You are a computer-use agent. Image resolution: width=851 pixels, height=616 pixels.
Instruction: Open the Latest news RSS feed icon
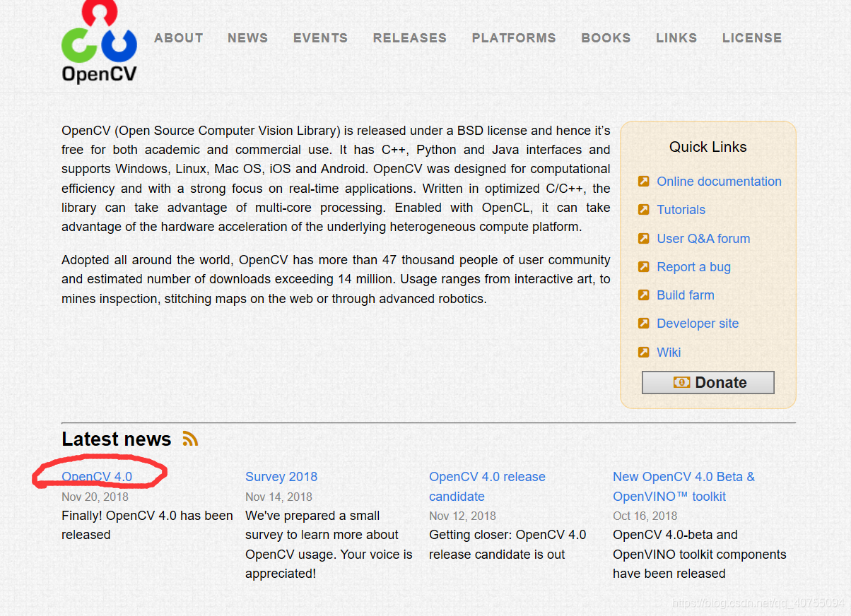[190, 439]
